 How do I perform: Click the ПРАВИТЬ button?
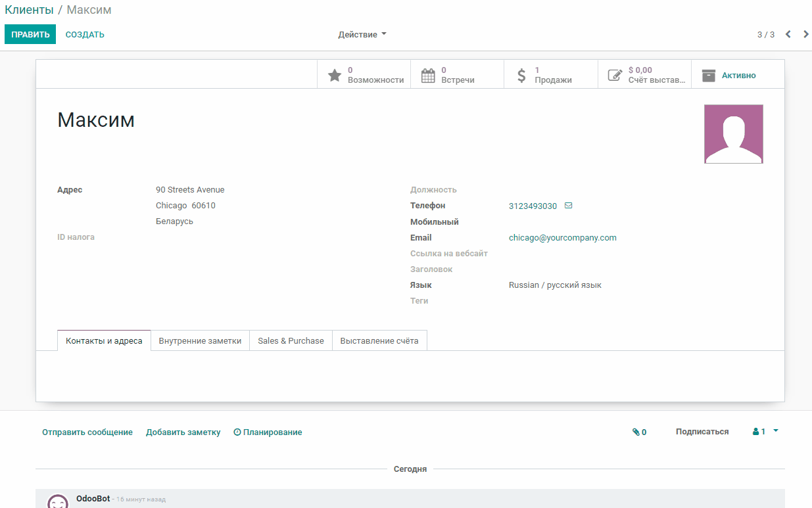30,34
